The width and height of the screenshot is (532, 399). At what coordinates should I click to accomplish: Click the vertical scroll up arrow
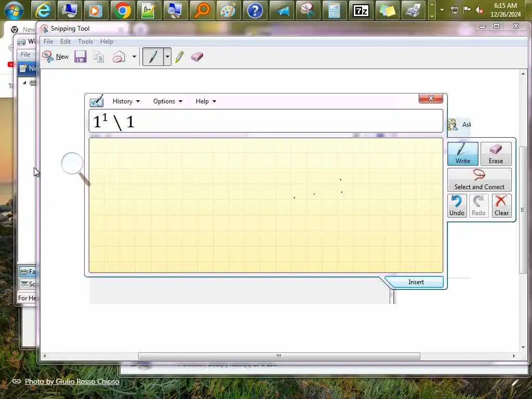523,74
